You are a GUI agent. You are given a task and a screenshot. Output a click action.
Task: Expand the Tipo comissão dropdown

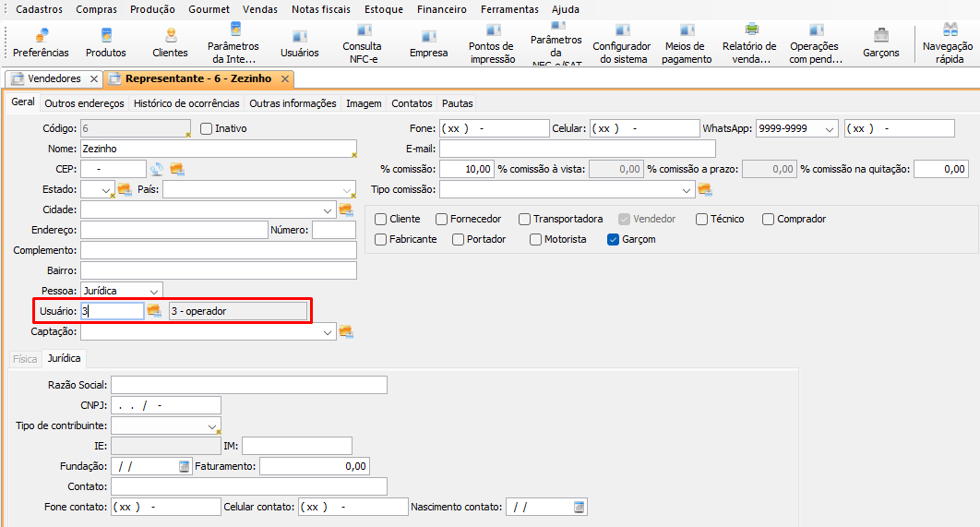[x=687, y=189]
